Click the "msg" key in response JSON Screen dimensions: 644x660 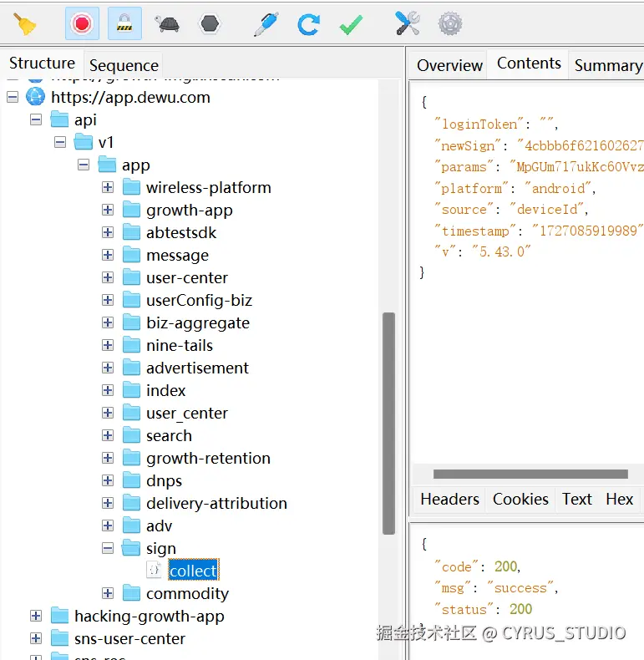click(x=453, y=587)
